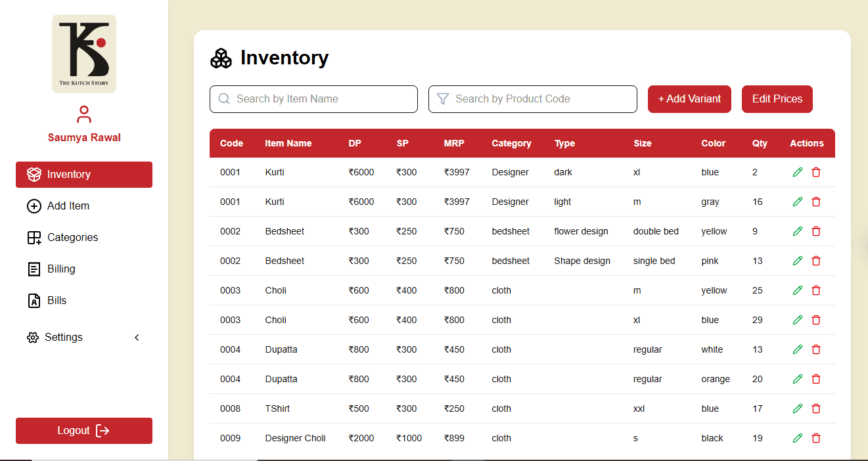
Task: Delete the Kurti light gray row
Action: [x=816, y=202]
